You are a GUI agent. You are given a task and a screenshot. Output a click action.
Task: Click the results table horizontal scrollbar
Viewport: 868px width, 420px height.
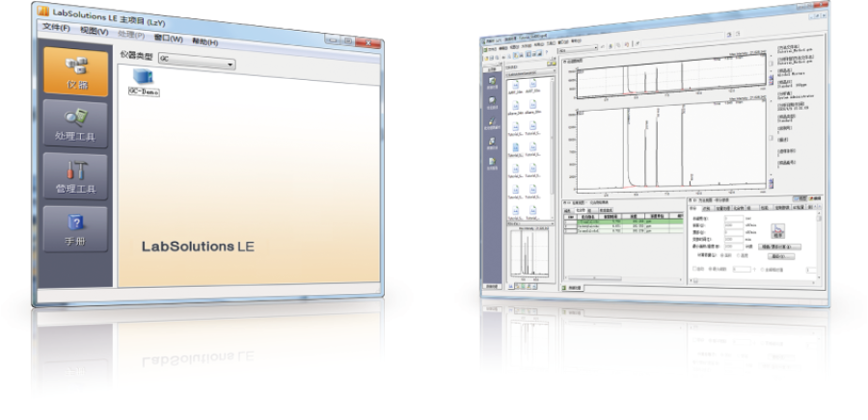point(623,278)
